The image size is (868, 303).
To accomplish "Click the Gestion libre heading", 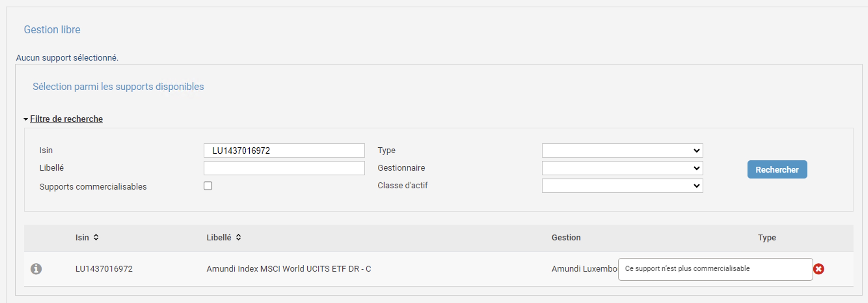I will click(52, 30).
